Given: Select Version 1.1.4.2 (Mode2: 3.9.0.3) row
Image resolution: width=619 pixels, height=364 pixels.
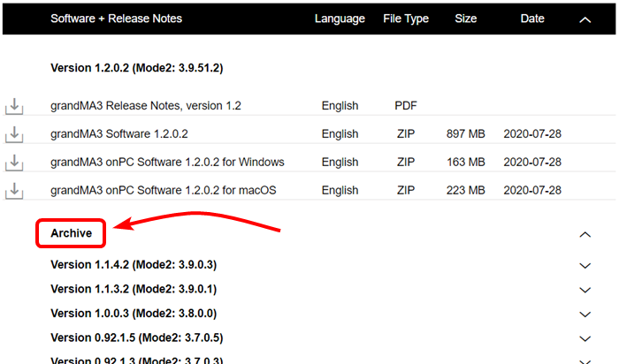Looking at the screenshot, I should 134,265.
